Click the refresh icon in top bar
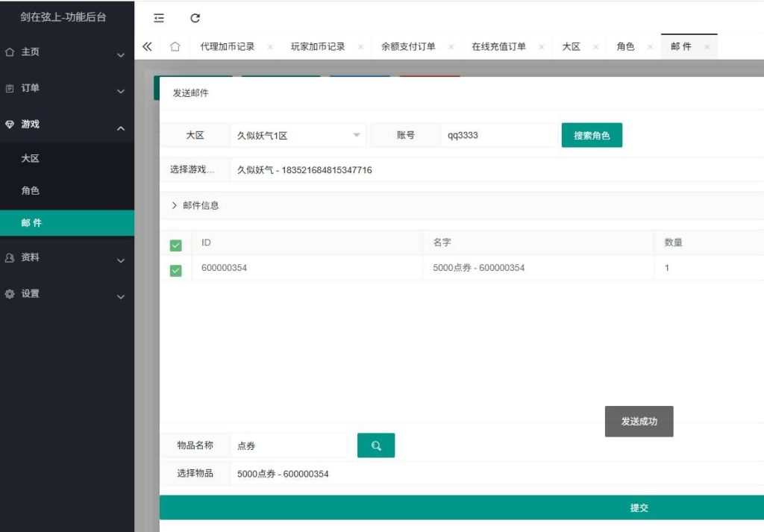Viewport: 764px width, 532px height. [195, 18]
